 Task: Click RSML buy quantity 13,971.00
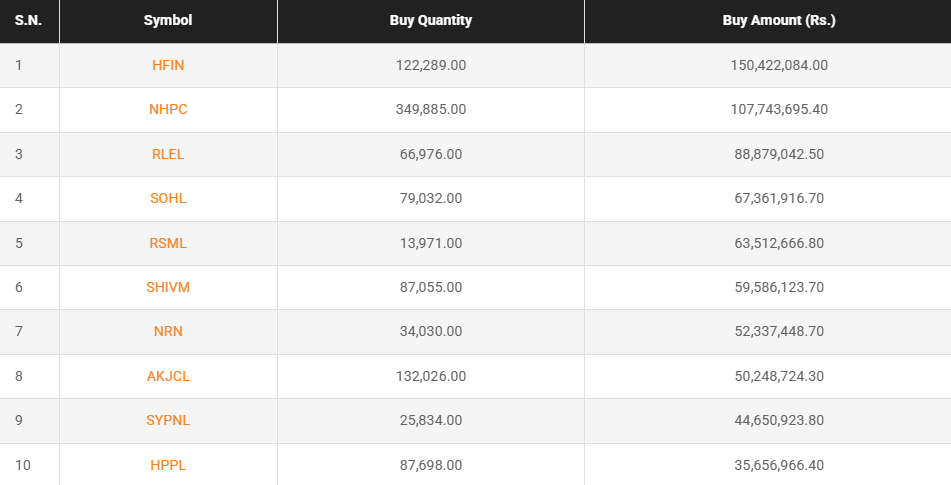pyautogui.click(x=431, y=243)
